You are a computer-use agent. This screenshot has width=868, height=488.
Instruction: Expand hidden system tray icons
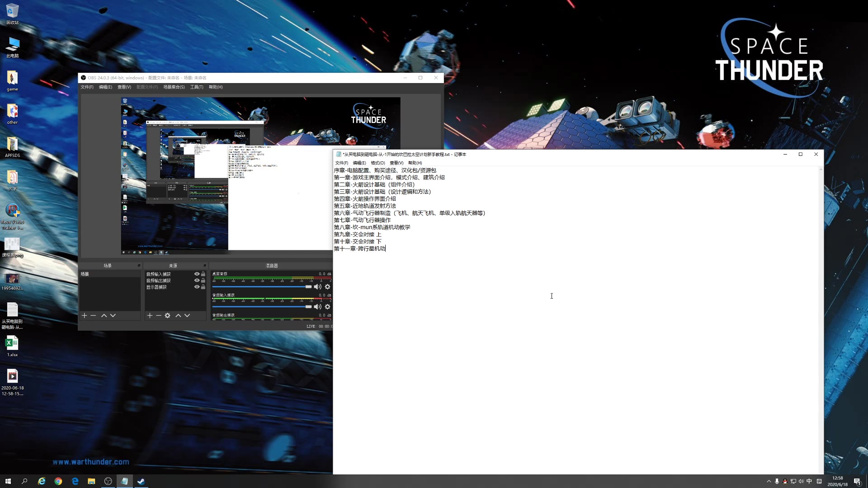coord(769,481)
